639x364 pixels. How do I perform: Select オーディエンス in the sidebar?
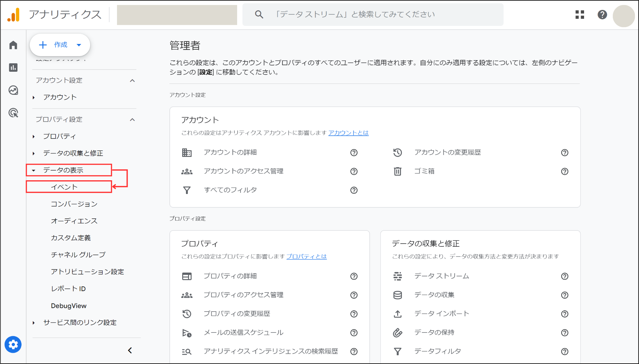pyautogui.click(x=74, y=221)
